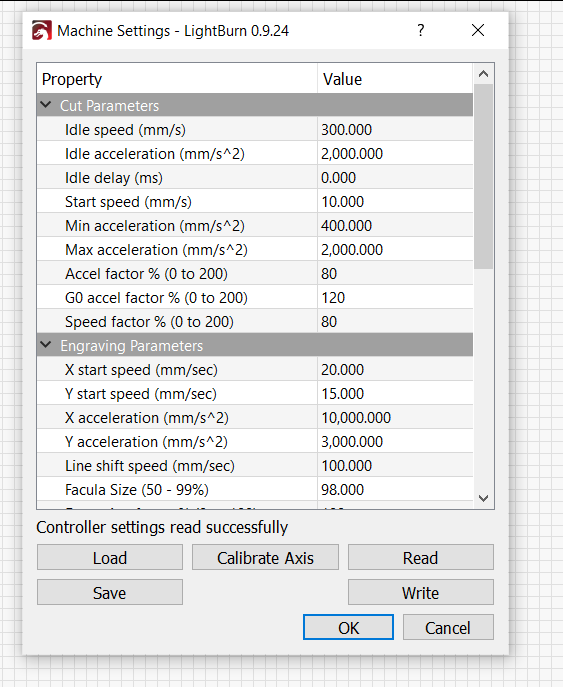Click the scrollbar down arrow
This screenshot has height=687, width=563.
coord(484,498)
